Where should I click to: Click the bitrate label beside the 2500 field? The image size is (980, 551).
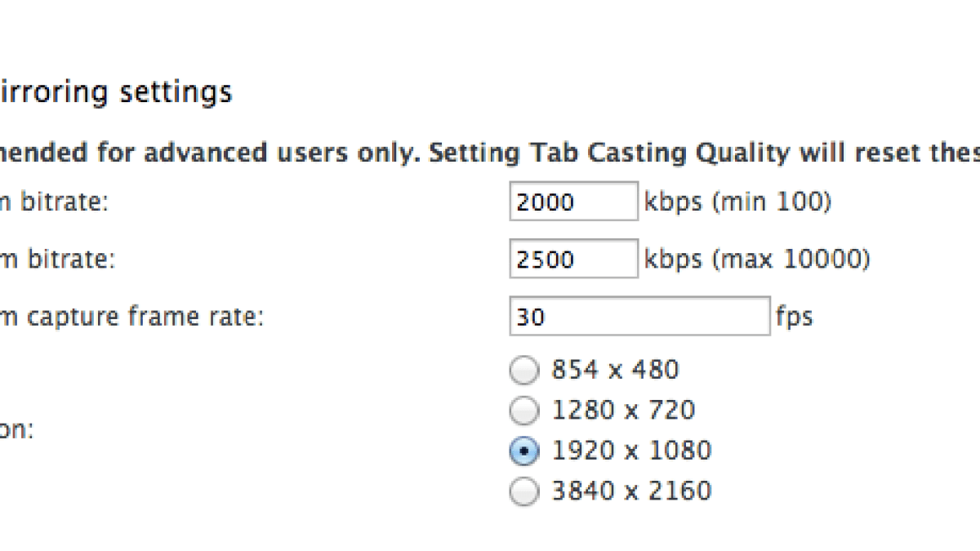(57, 260)
